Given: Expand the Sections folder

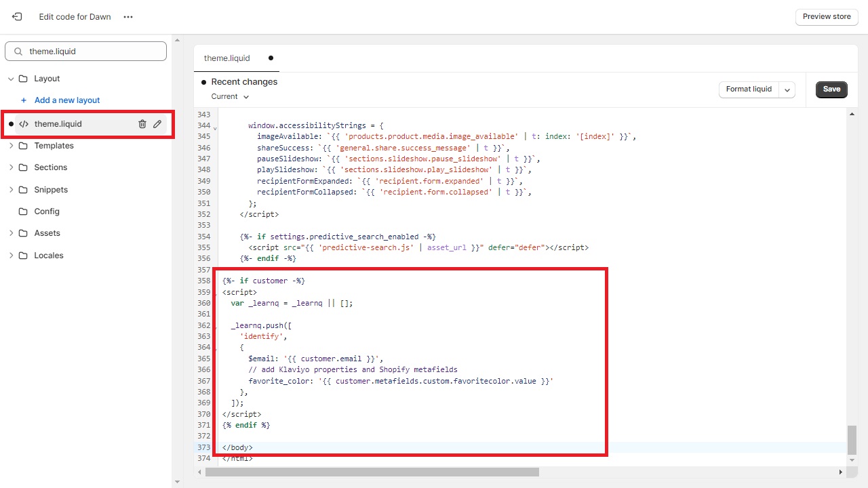Looking at the screenshot, I should (11, 167).
